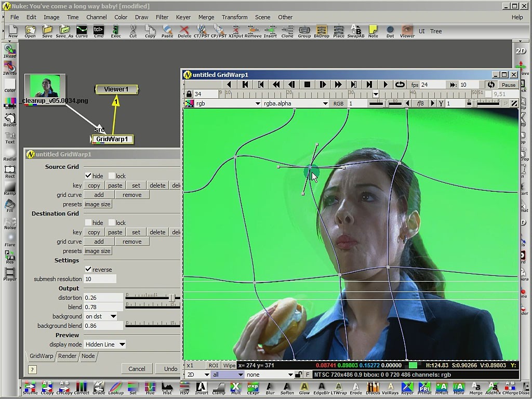The image size is (532, 399).
Task: Click Source Grid image size preset button
Action: coord(98,204)
